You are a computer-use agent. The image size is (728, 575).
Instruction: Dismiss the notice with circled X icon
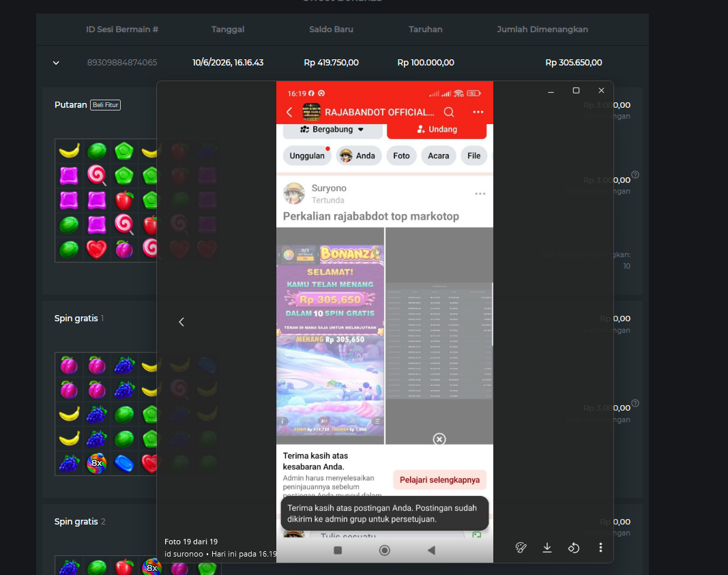click(x=439, y=439)
